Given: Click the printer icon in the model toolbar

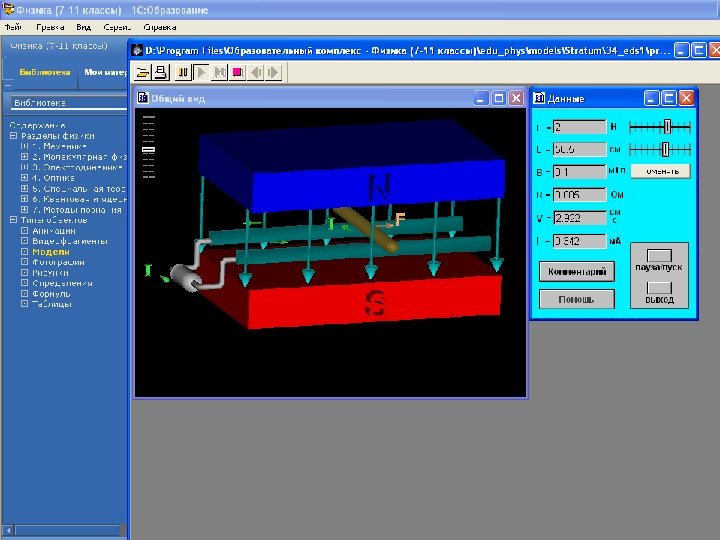Looking at the screenshot, I should tap(161, 73).
